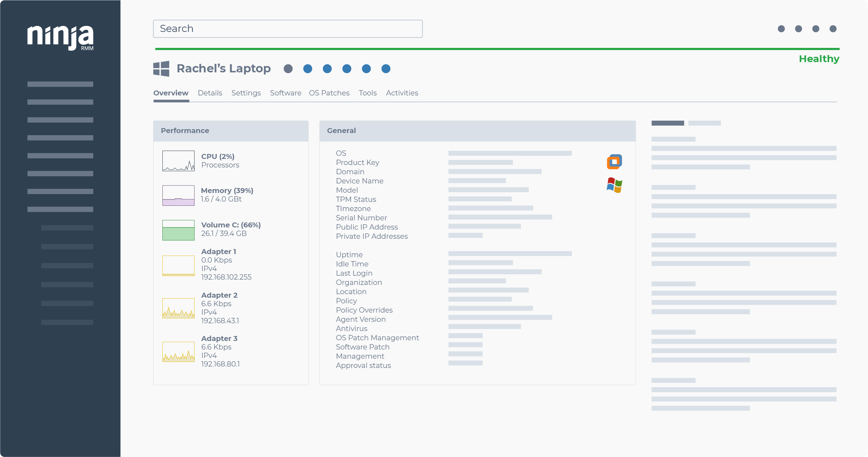Switch to the Details tab
Screen dimensions: 868x457
tap(210, 93)
